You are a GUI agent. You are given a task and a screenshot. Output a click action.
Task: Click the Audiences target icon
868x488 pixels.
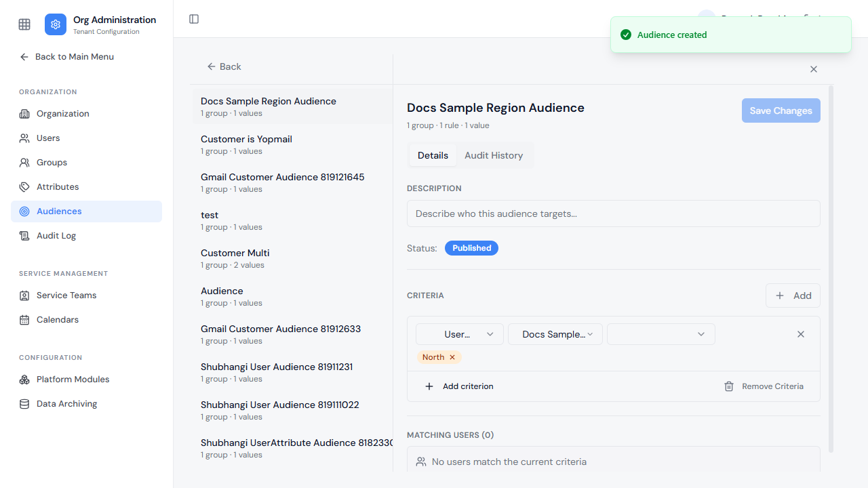tap(24, 211)
